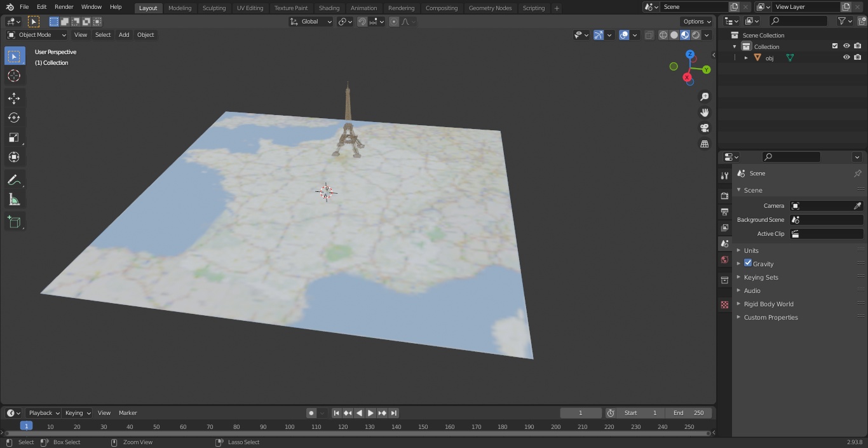The image size is (868, 448).
Task: Select the Cursor tool in toolbar
Action: coord(14,76)
